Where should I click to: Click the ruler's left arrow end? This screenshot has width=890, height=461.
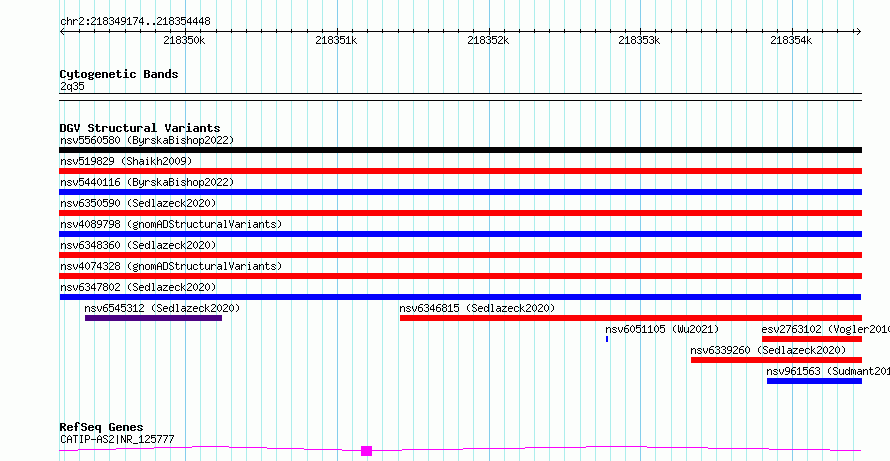pos(62,32)
